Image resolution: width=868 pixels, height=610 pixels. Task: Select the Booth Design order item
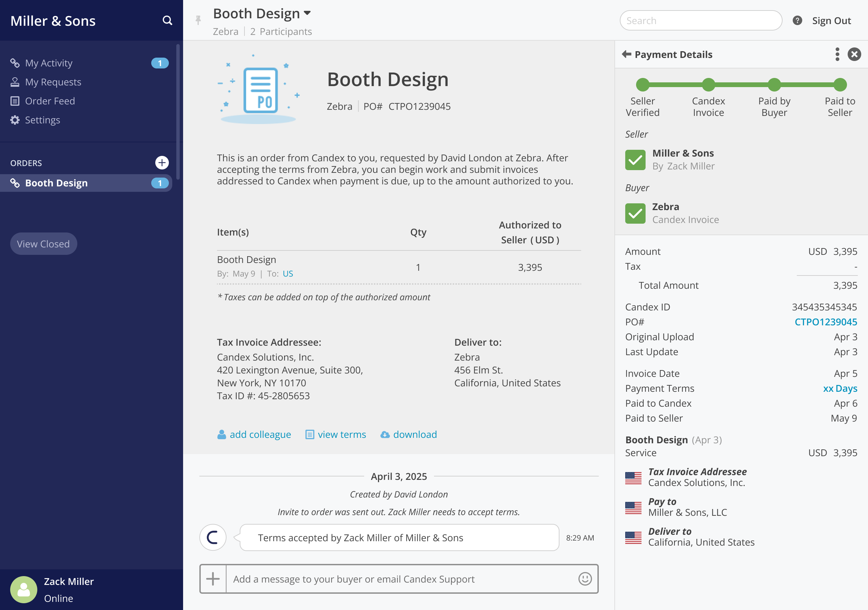[56, 183]
